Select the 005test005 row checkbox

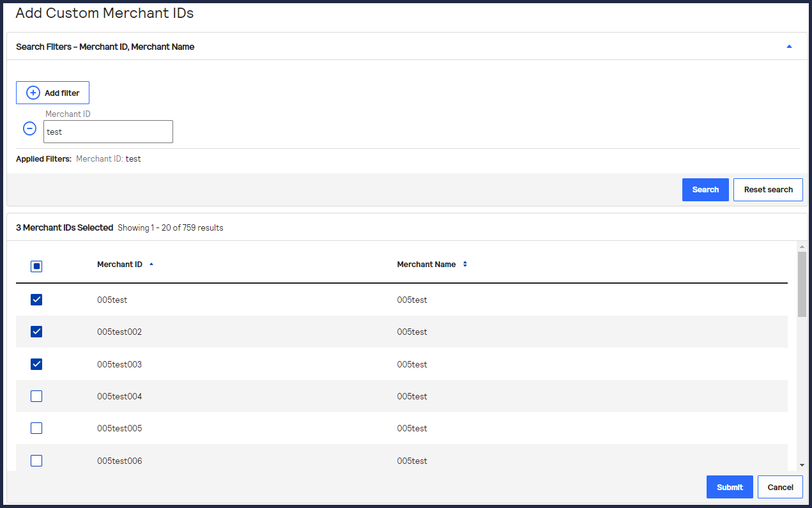click(x=36, y=428)
